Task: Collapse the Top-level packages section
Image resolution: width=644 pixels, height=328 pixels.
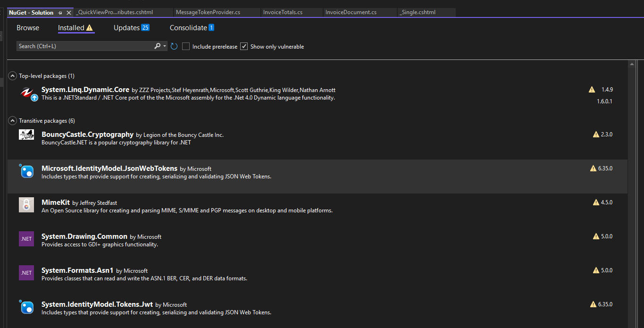Action: pyautogui.click(x=12, y=75)
